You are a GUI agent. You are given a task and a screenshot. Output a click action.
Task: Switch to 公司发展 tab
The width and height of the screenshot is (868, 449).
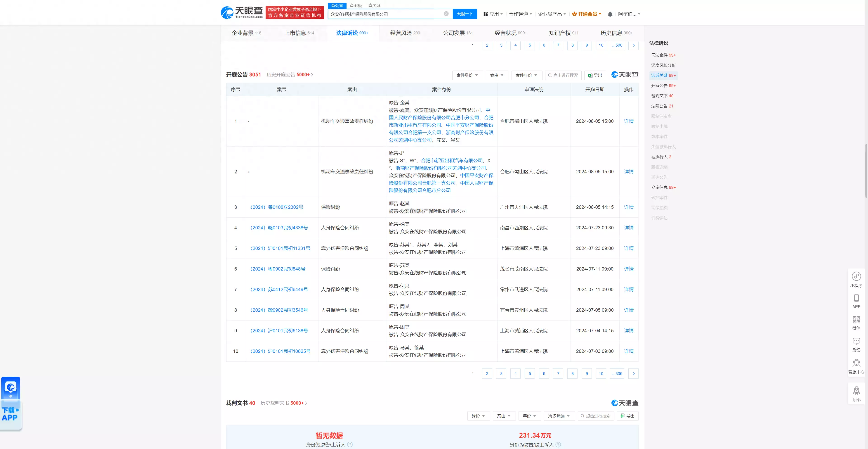click(458, 33)
